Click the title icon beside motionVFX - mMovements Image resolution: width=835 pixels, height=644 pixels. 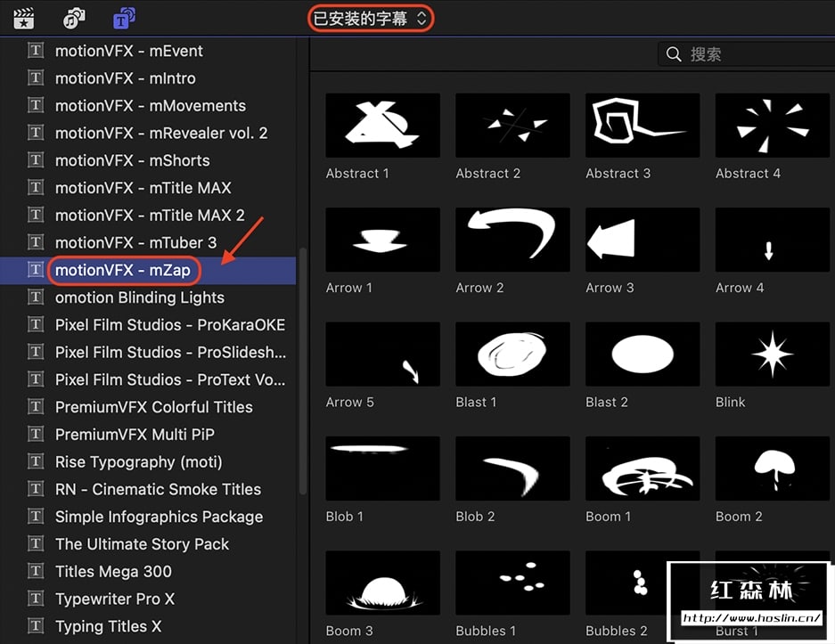36,105
